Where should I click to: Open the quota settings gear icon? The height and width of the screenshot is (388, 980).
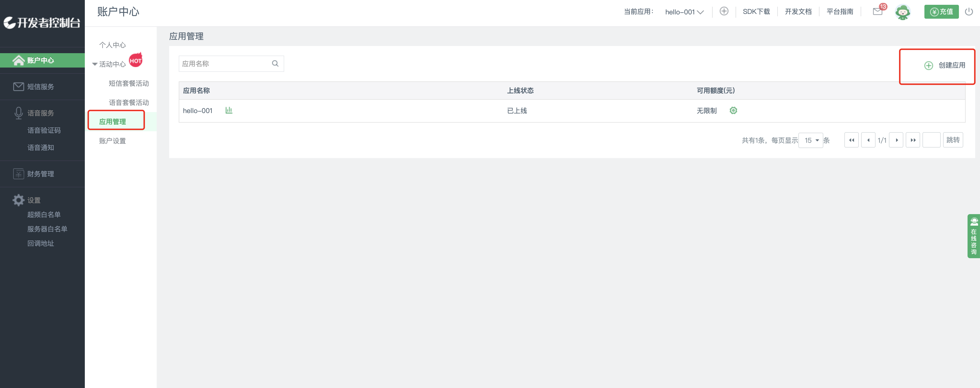733,110
